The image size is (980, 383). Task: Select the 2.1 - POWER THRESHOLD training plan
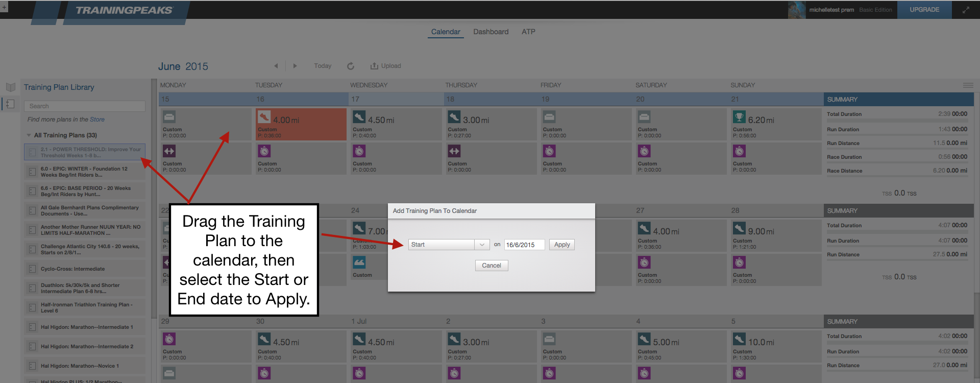click(x=85, y=152)
